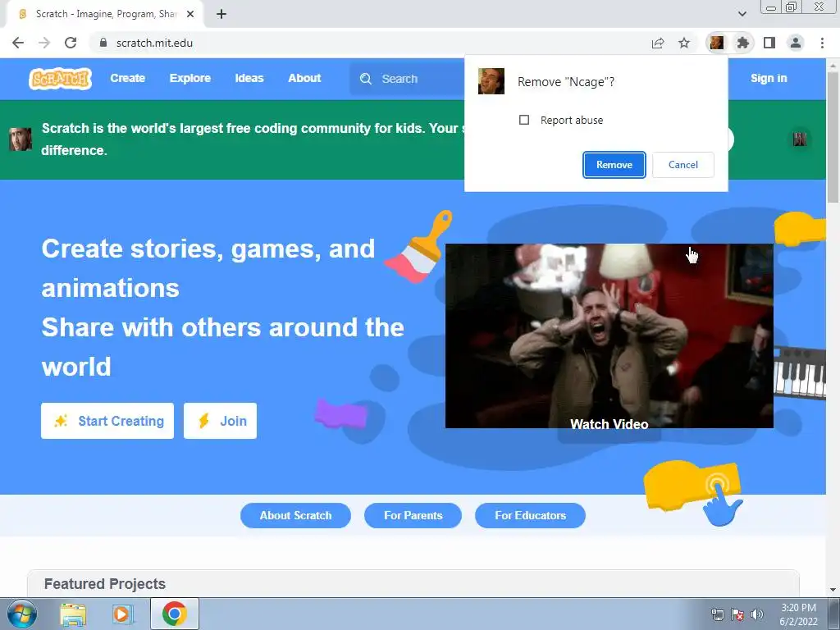Click the browser back arrow
Screen dimensions: 840x630
click(18, 43)
